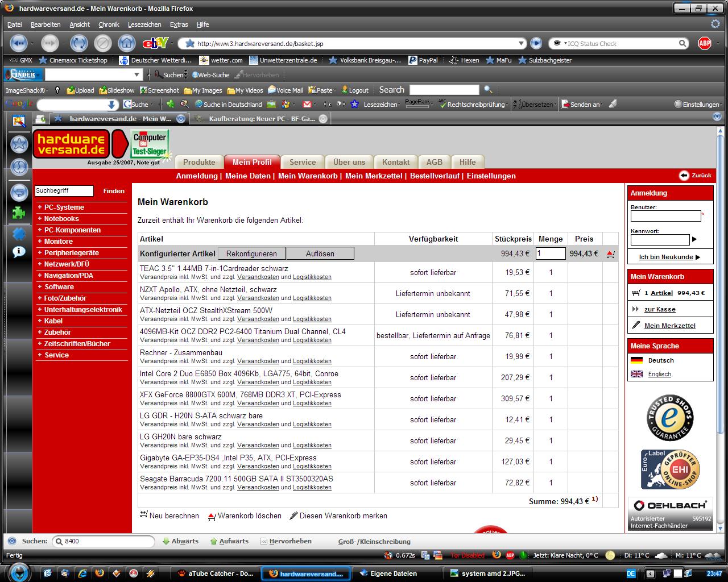Viewport: 728px width, 582px height.
Task: Go to the Home page icon
Action: (x=126, y=43)
